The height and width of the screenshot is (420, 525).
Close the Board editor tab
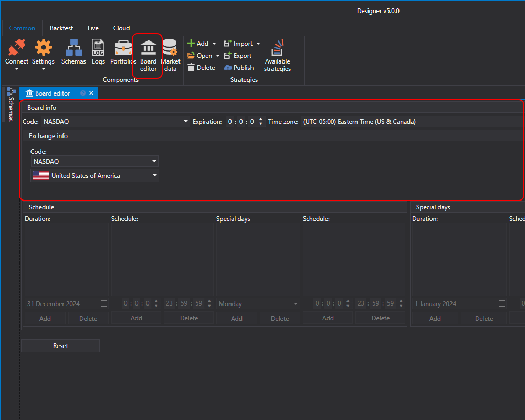[x=91, y=93]
